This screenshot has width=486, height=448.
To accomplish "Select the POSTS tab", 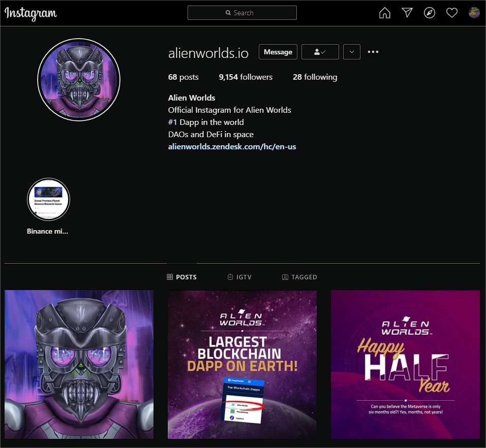I will click(x=181, y=277).
